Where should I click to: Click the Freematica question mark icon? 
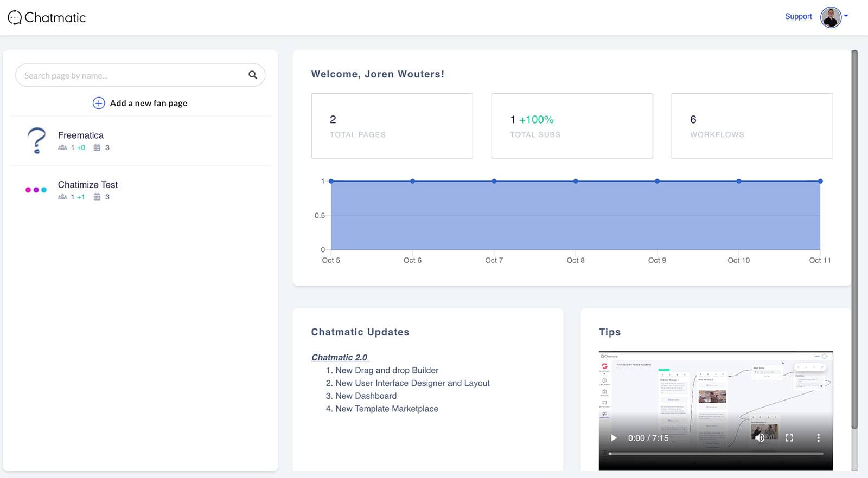point(36,140)
